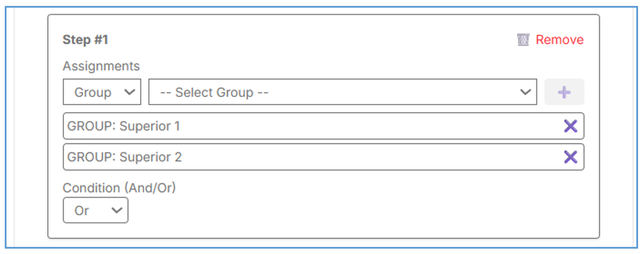This screenshot has height=254, width=644.
Task: Select the GROUP: Superior 1 entry row
Action: [312, 126]
